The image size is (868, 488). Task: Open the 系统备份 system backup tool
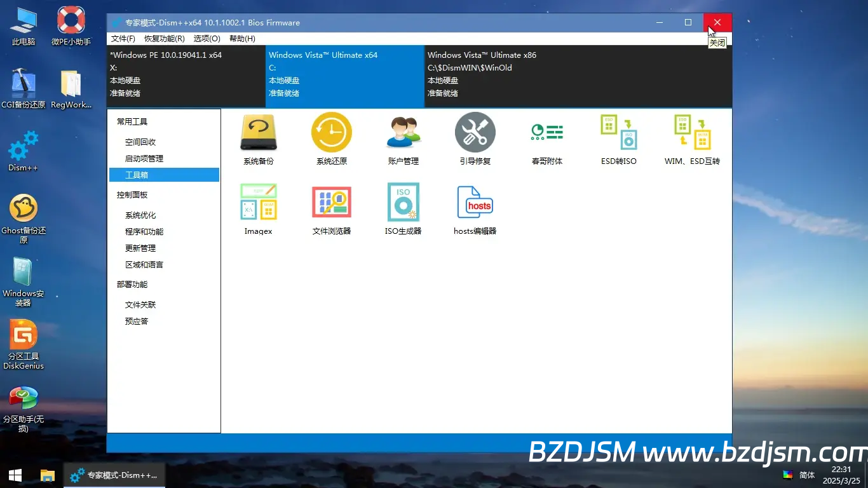(259, 140)
